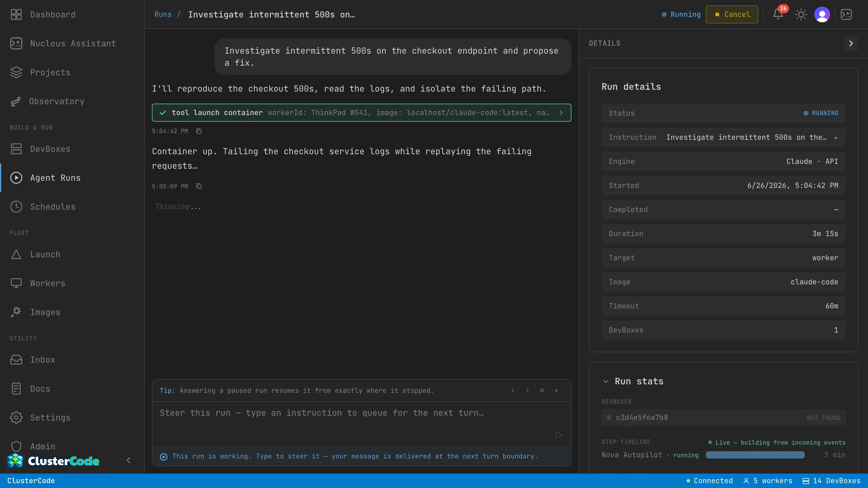Click the Inbox tray icon

click(x=16, y=360)
